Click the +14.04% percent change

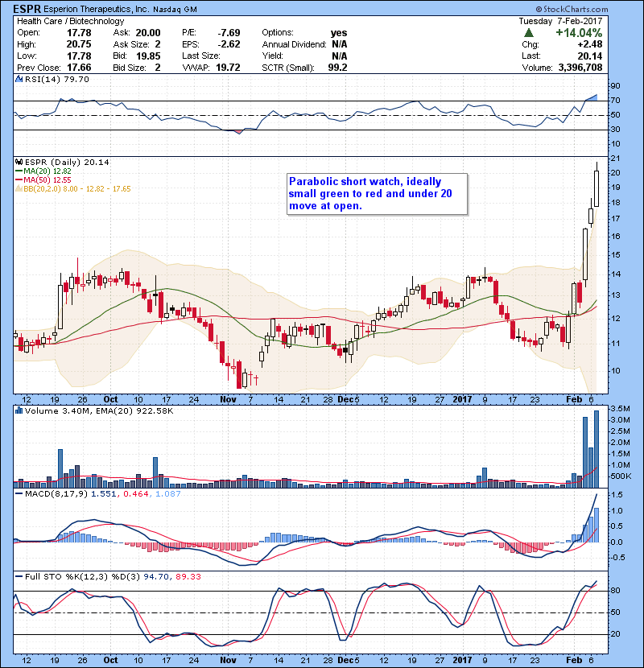pos(579,33)
